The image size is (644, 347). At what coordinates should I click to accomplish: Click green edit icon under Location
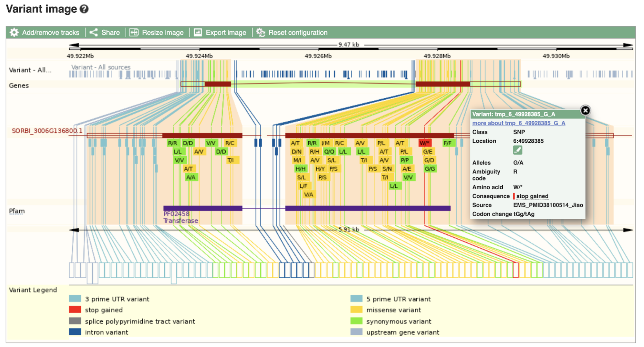pyautogui.click(x=518, y=150)
